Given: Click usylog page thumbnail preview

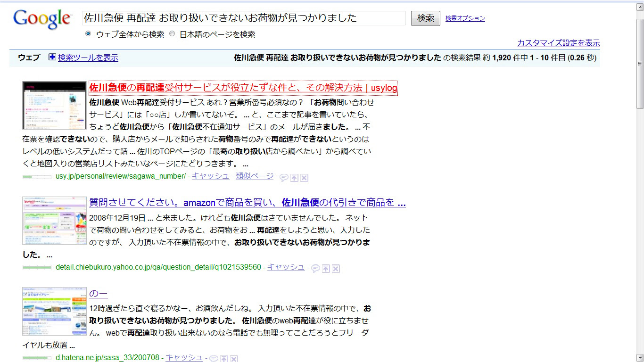Looking at the screenshot, I should 54,105.
